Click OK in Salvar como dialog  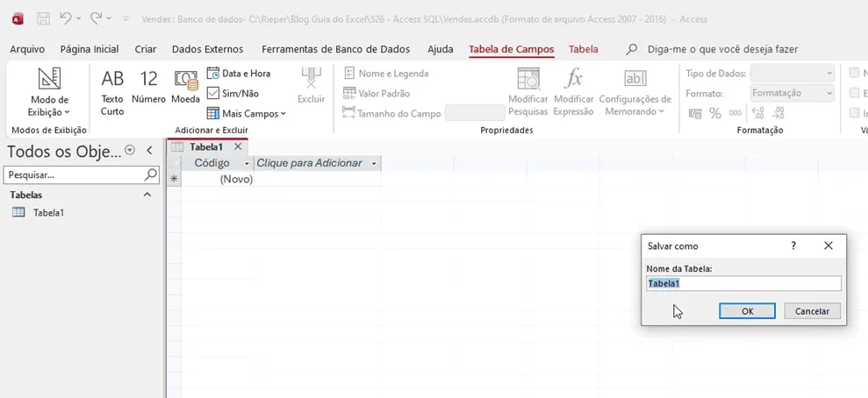coord(747,311)
